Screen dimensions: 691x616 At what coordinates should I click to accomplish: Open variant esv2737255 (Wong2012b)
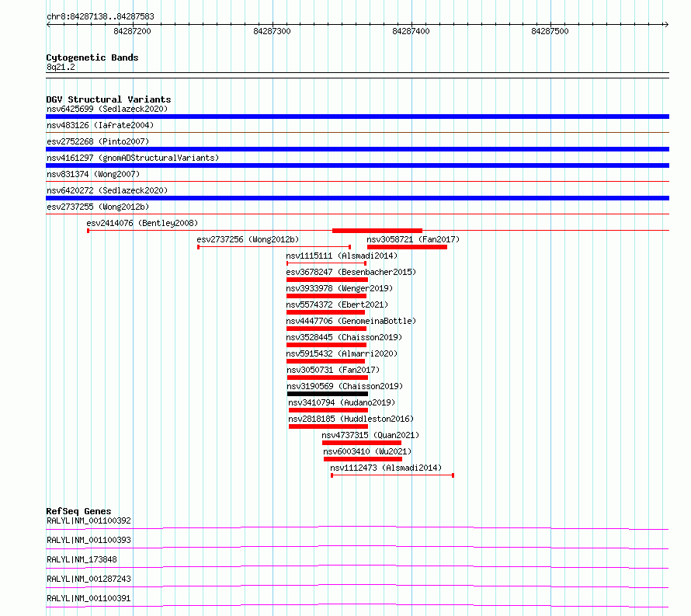pyautogui.click(x=98, y=207)
